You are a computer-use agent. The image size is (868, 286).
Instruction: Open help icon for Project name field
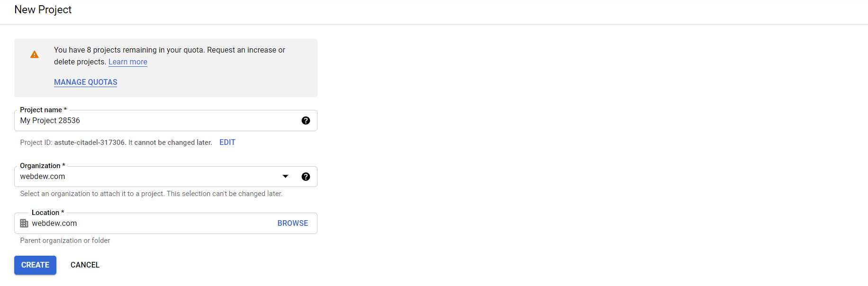[306, 121]
